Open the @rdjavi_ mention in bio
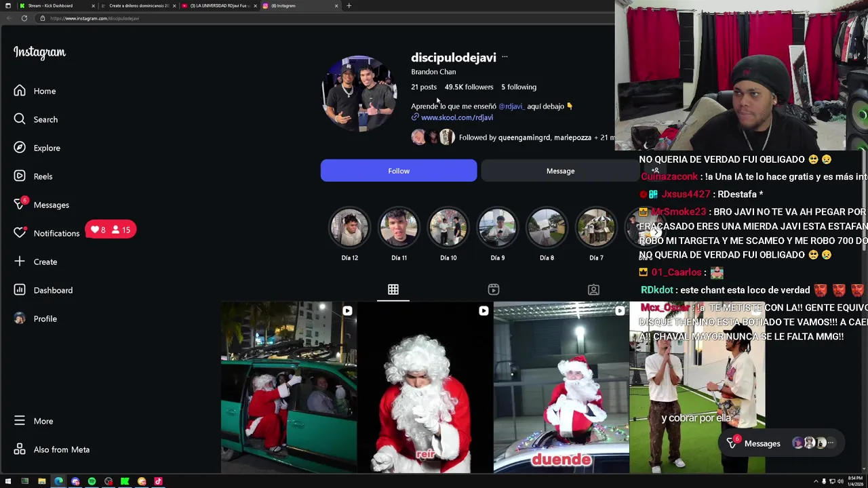The width and height of the screenshot is (868, 488). click(x=511, y=106)
